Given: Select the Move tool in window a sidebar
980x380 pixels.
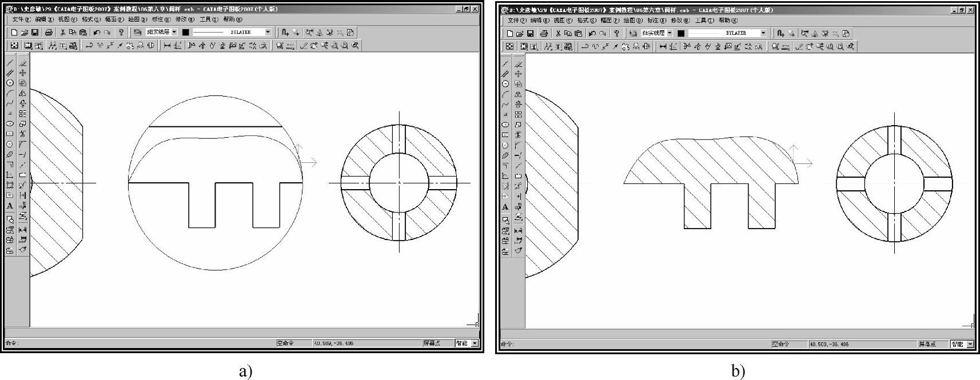Looking at the screenshot, I should coord(22,73).
